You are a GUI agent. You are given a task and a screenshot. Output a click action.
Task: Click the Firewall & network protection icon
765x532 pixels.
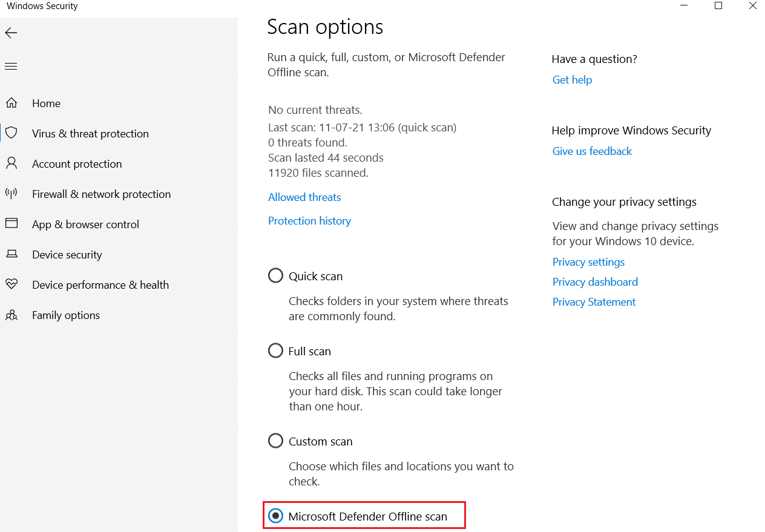11,194
